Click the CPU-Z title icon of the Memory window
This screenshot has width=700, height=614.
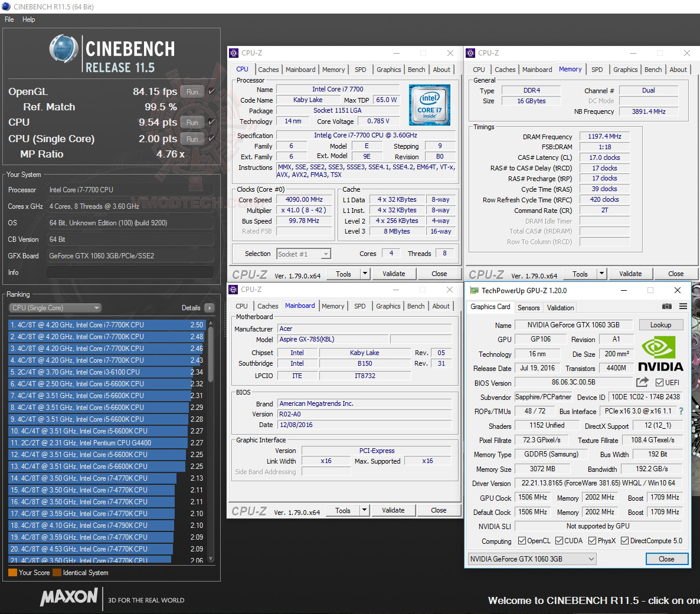(470, 53)
